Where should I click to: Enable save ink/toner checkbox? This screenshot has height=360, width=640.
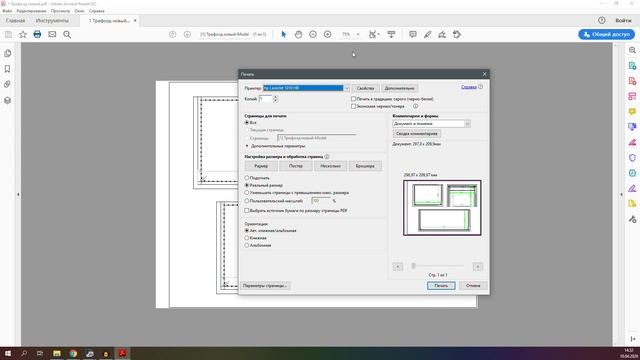pos(353,106)
